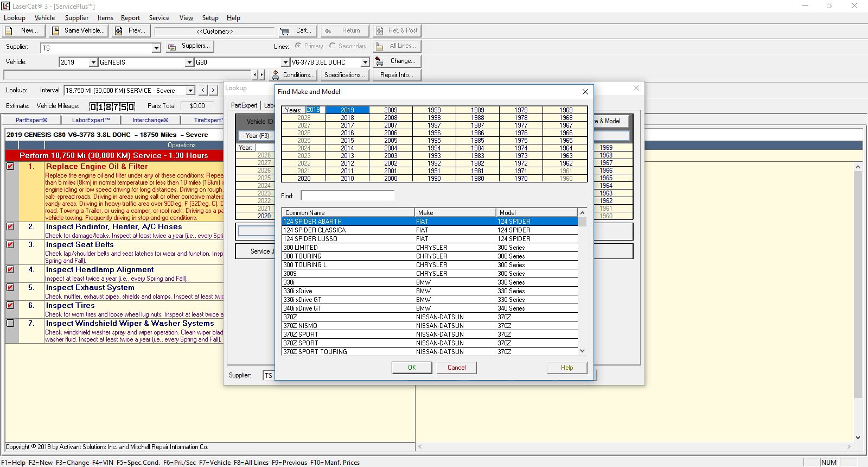
Task: Click down arrow of model list scrollbar
Action: (x=583, y=351)
